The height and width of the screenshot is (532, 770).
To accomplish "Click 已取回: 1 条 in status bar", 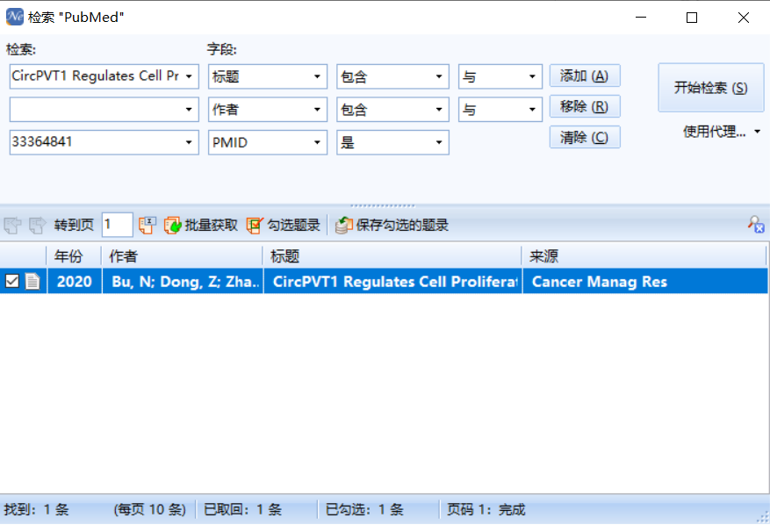I will point(242,510).
